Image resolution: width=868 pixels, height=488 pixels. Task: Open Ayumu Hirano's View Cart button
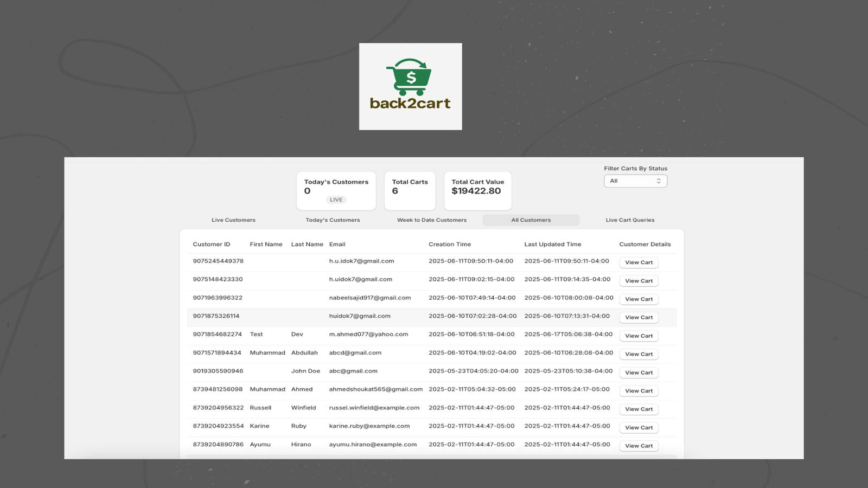639,446
